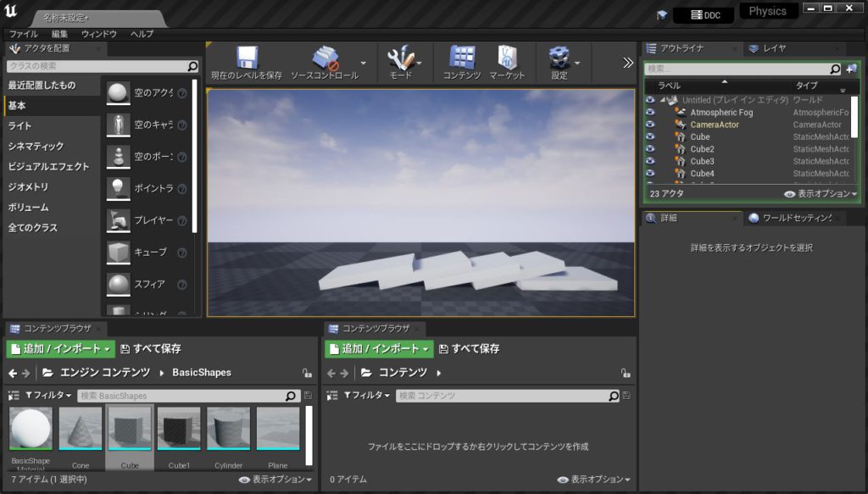868x494 pixels.
Task: Click the graduation-cap icon left of DDC
Action: tap(662, 15)
